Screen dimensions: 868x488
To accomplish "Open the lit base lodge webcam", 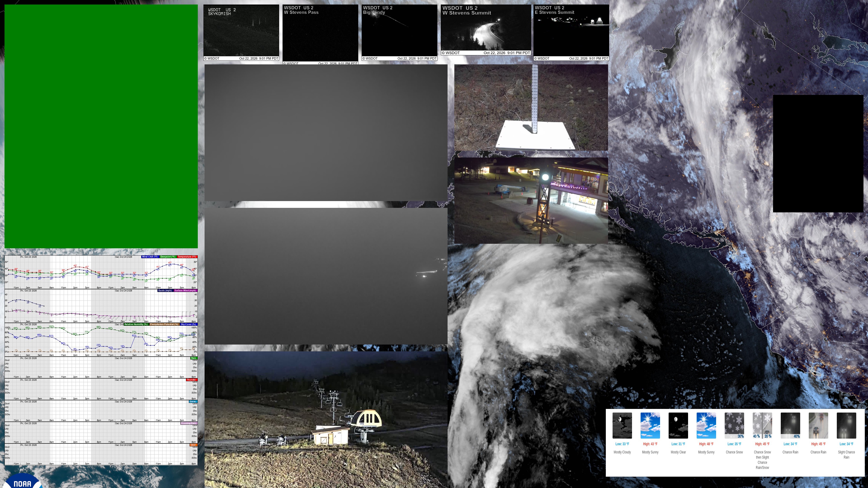I will tap(531, 200).
